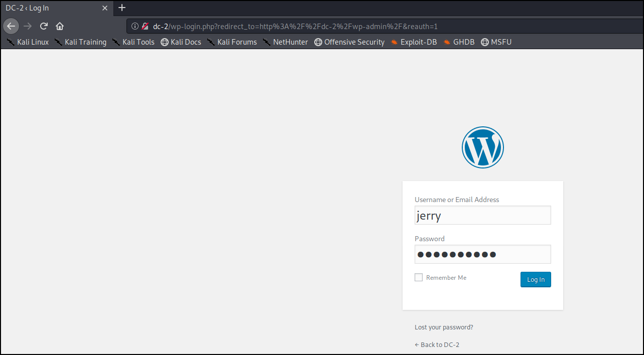Open the Kali Training bookmark
Viewport: 644px width, 355px height.
pyautogui.click(x=80, y=42)
